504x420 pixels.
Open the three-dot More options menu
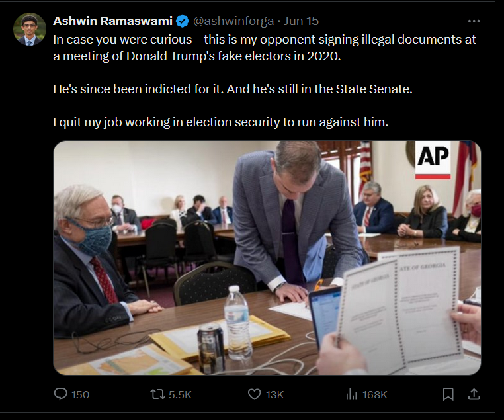pyautogui.click(x=474, y=21)
